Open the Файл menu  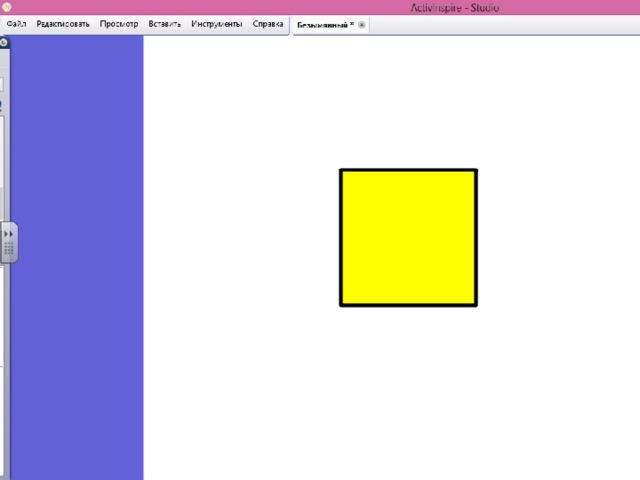pos(16,24)
